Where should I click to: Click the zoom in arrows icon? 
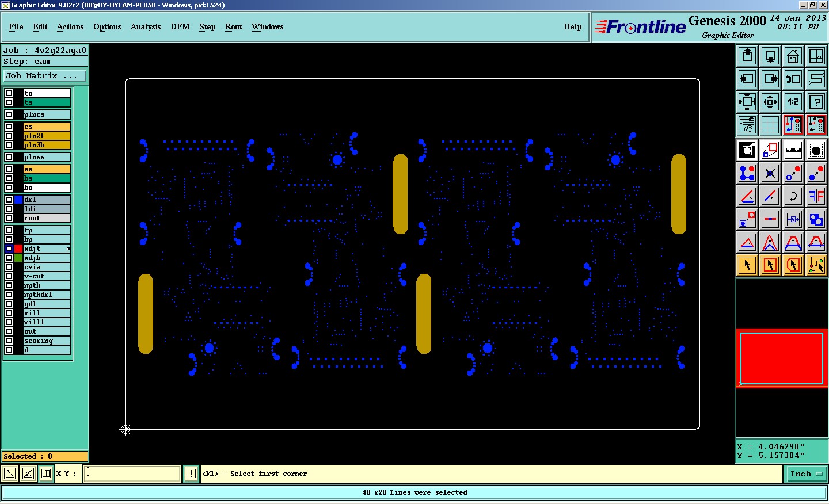click(770, 102)
